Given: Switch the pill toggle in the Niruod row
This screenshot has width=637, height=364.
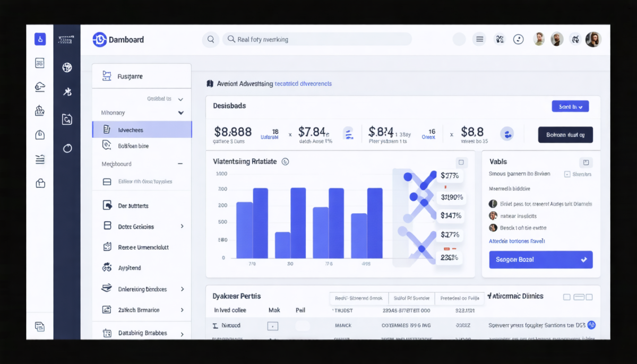Looking at the screenshot, I should pos(303,326).
